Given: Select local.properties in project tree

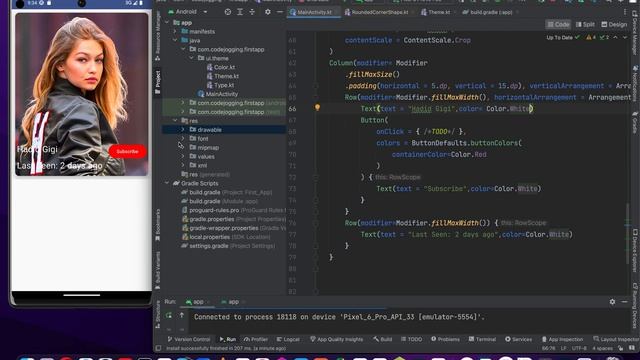Looking at the screenshot, I should coord(226,237).
